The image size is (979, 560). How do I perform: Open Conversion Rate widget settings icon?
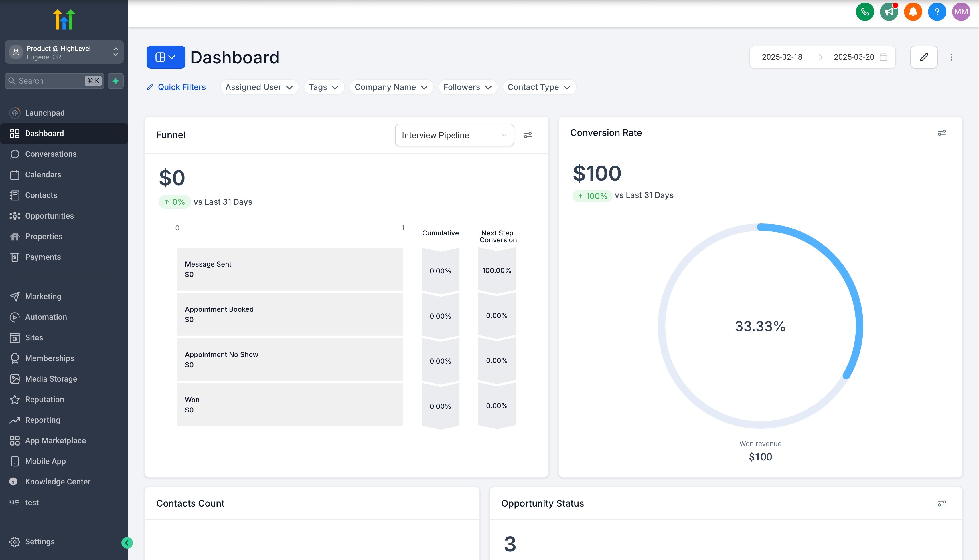click(x=941, y=133)
